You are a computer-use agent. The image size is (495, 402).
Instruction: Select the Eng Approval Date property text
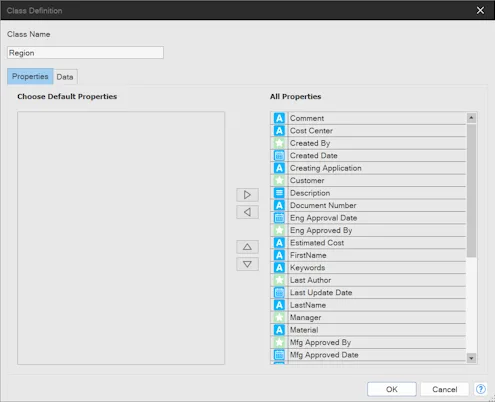click(323, 218)
